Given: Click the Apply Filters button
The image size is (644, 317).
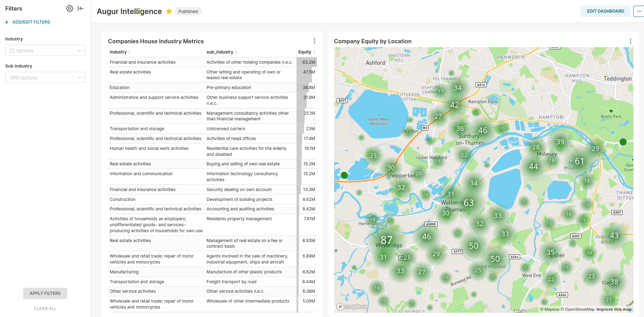Looking at the screenshot, I should point(45,293).
